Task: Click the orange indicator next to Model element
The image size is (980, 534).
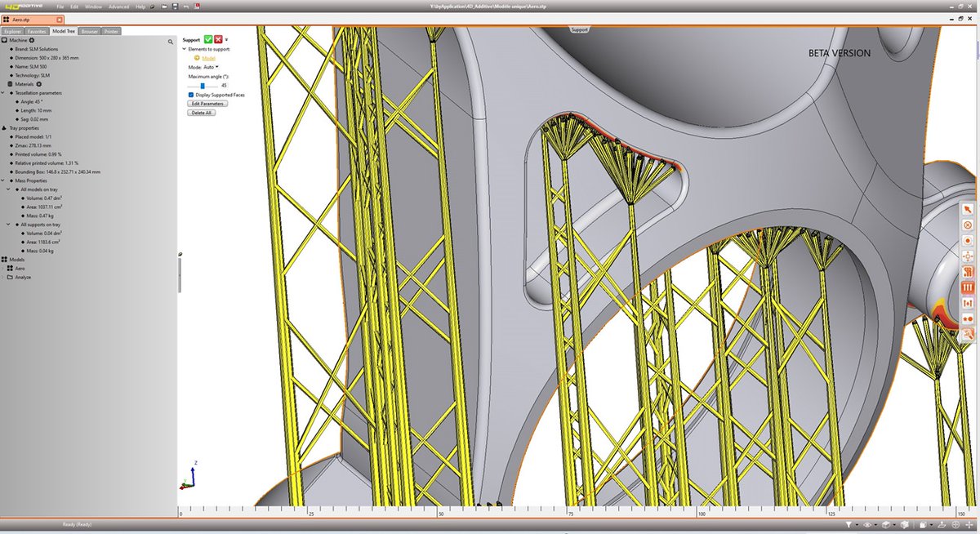Action: (x=197, y=57)
